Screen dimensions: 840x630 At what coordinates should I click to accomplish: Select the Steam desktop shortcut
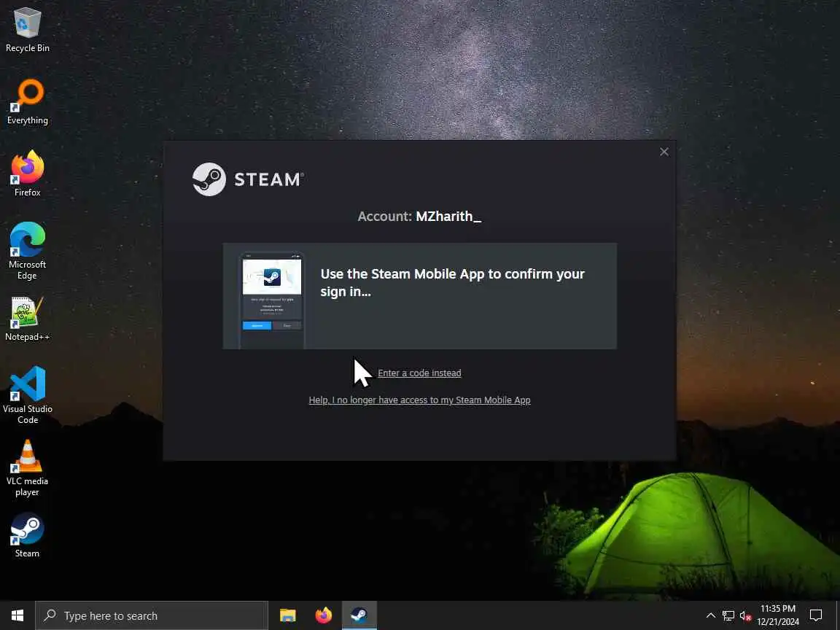pos(27,535)
